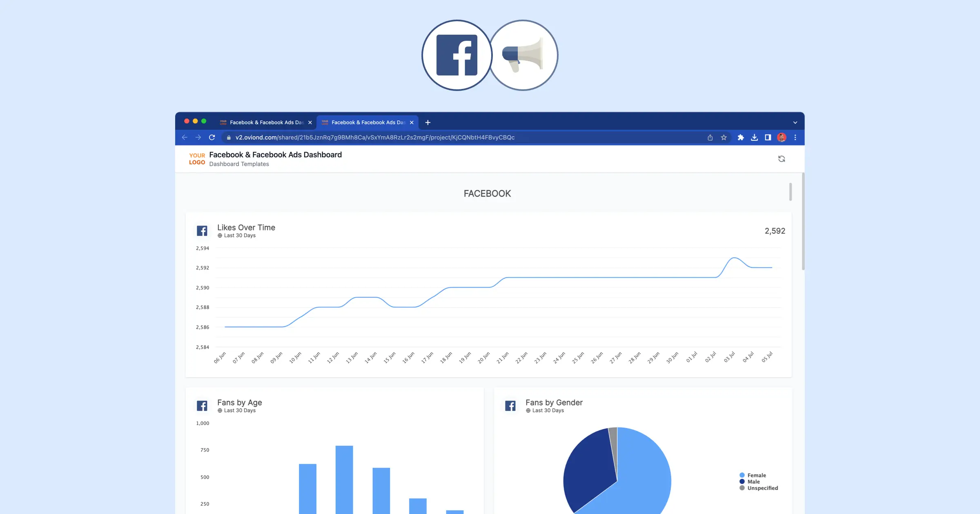Click the Facebook icon on Likes Over Time

(202, 231)
